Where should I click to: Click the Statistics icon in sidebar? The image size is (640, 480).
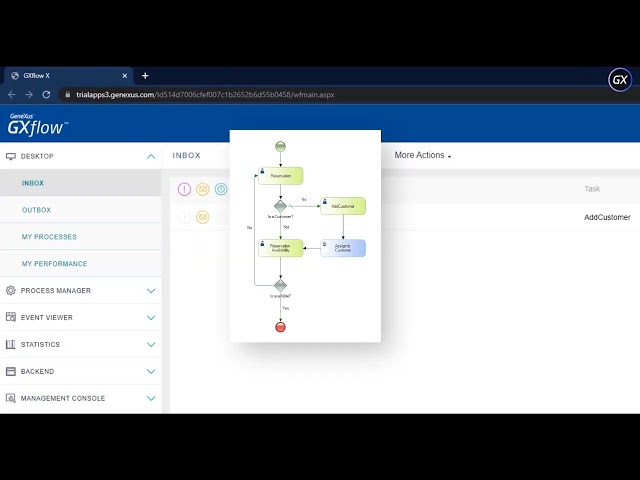[x=11, y=345]
